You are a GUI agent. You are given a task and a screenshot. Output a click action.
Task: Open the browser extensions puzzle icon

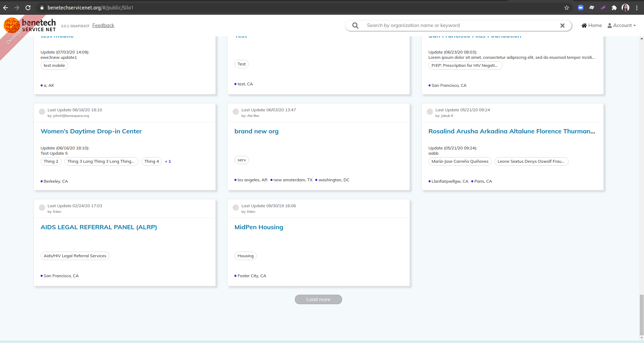tap(614, 7)
